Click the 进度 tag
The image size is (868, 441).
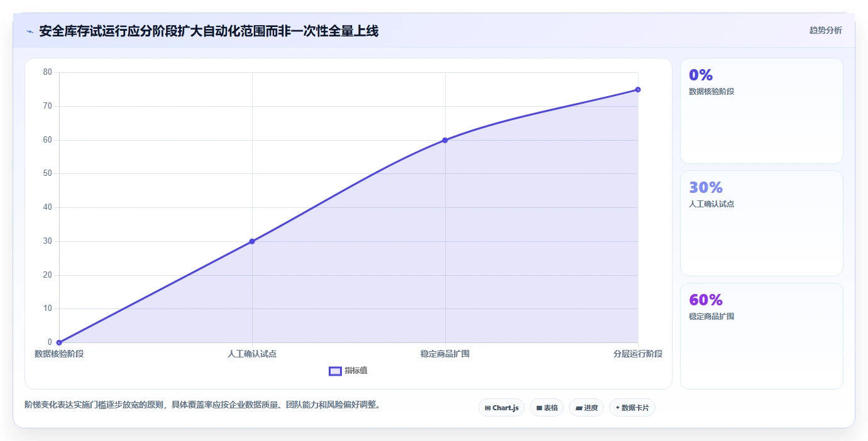point(586,408)
